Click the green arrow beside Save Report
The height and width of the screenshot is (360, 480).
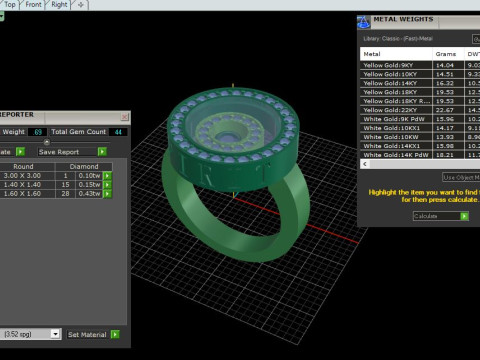[102, 152]
